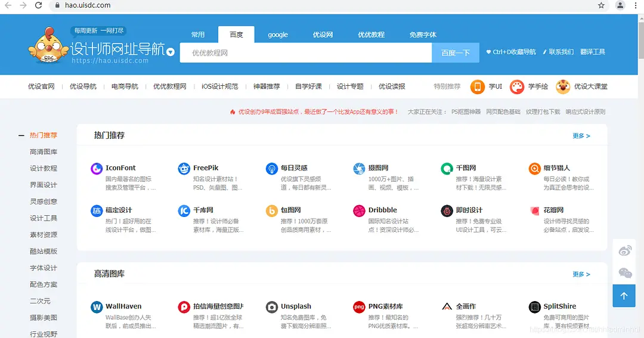Click the Dribbble pink basketball icon
The height and width of the screenshot is (338, 644).
click(359, 210)
